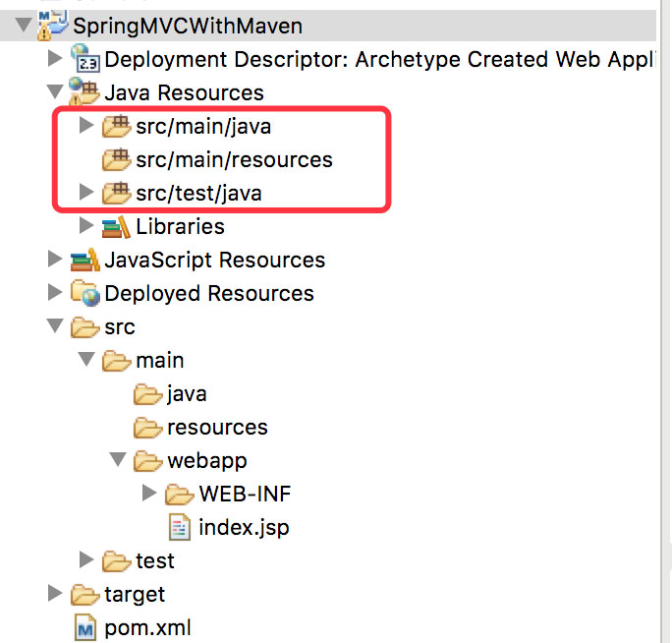Click the target folder icon
672x643 pixels.
click(84, 595)
